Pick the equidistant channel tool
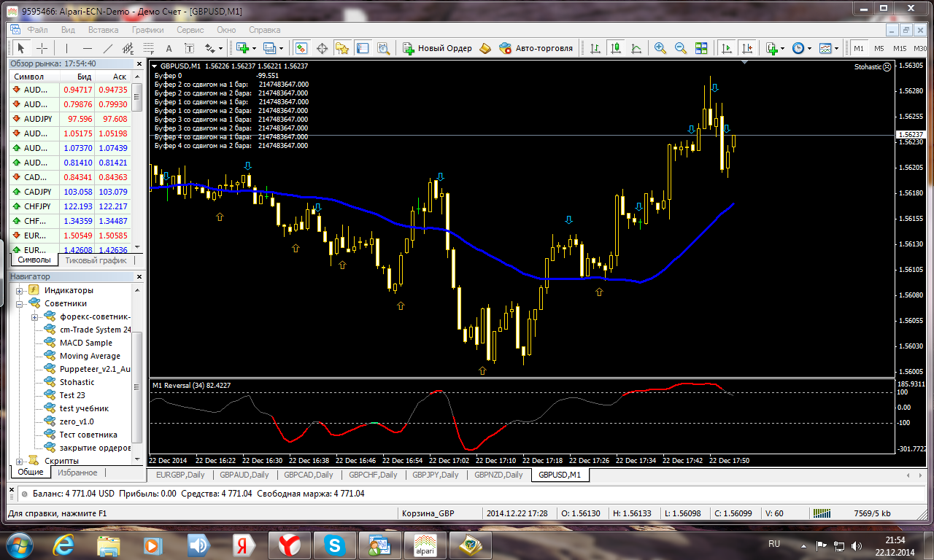The width and height of the screenshot is (934, 560). 129,48
